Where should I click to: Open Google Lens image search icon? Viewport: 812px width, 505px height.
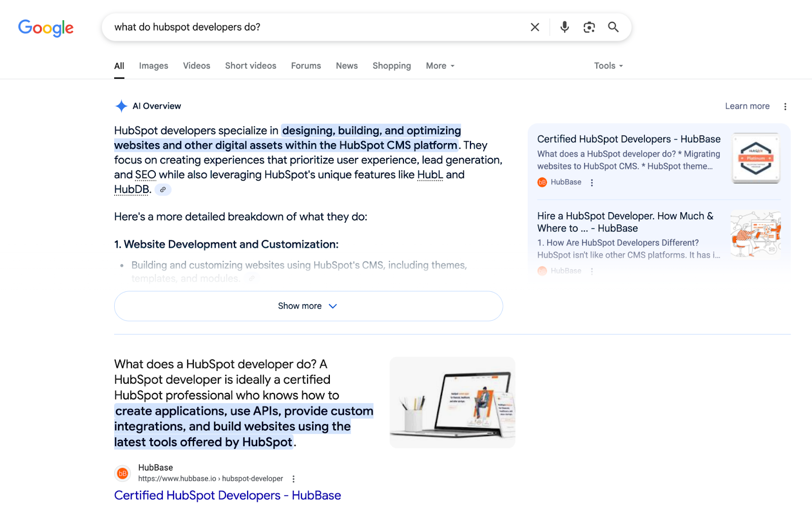coord(589,27)
